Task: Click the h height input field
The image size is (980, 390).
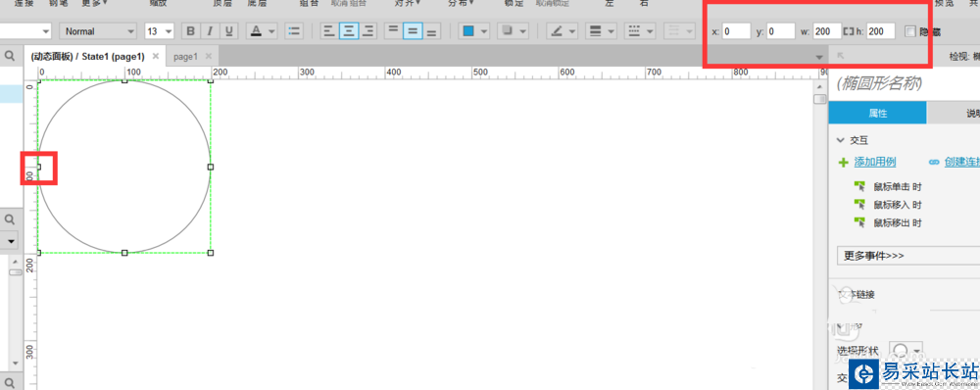Action: [x=881, y=31]
